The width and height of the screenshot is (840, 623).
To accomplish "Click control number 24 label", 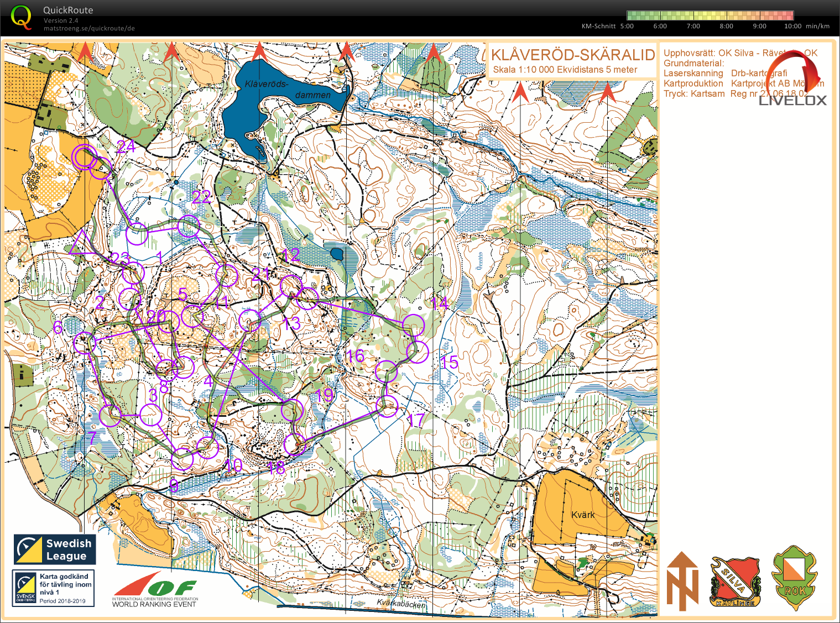I will coord(126,146).
